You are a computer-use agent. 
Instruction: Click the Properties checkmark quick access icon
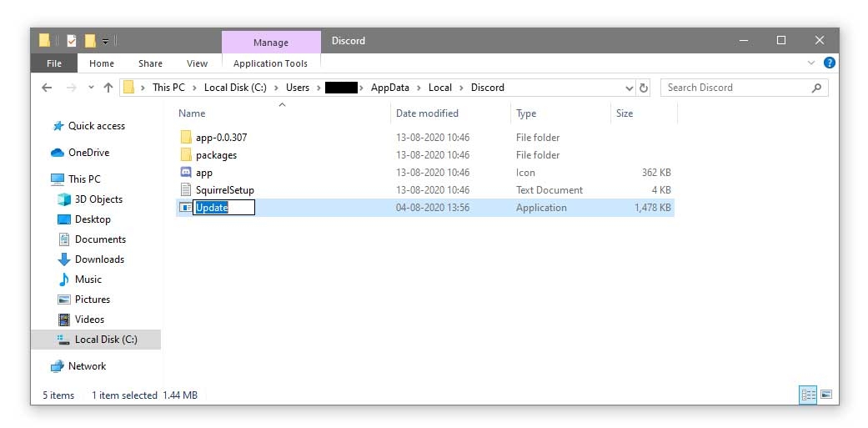click(x=72, y=40)
